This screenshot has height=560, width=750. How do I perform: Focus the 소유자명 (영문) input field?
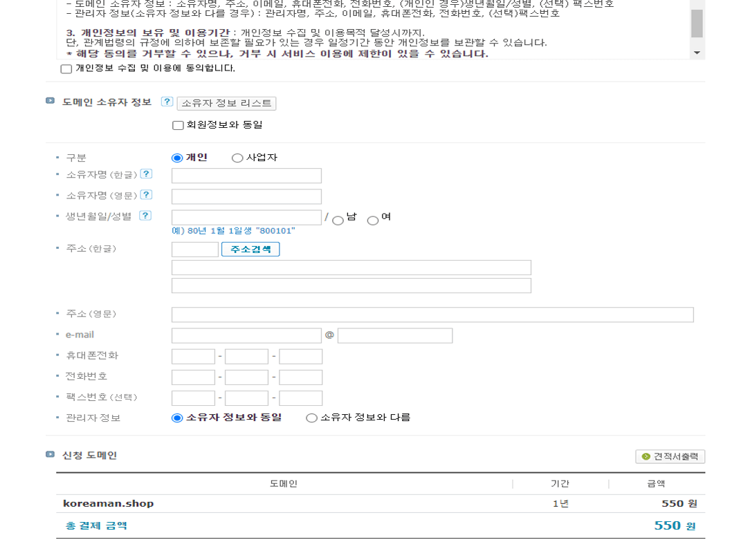click(x=246, y=196)
